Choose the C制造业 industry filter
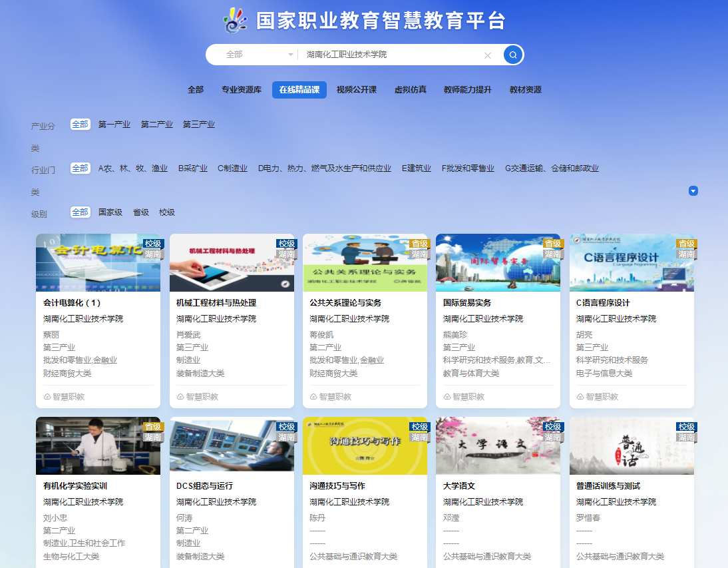Image resolution: width=728 pixels, height=568 pixels. [232, 168]
